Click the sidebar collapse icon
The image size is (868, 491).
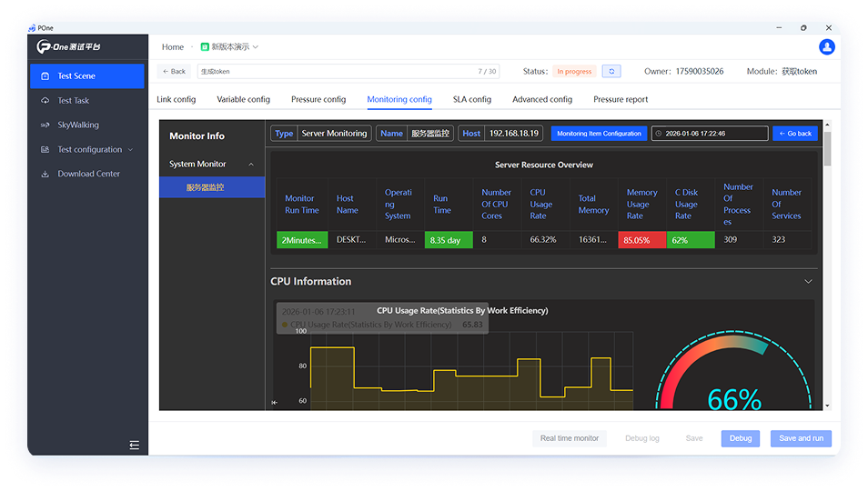tap(135, 445)
